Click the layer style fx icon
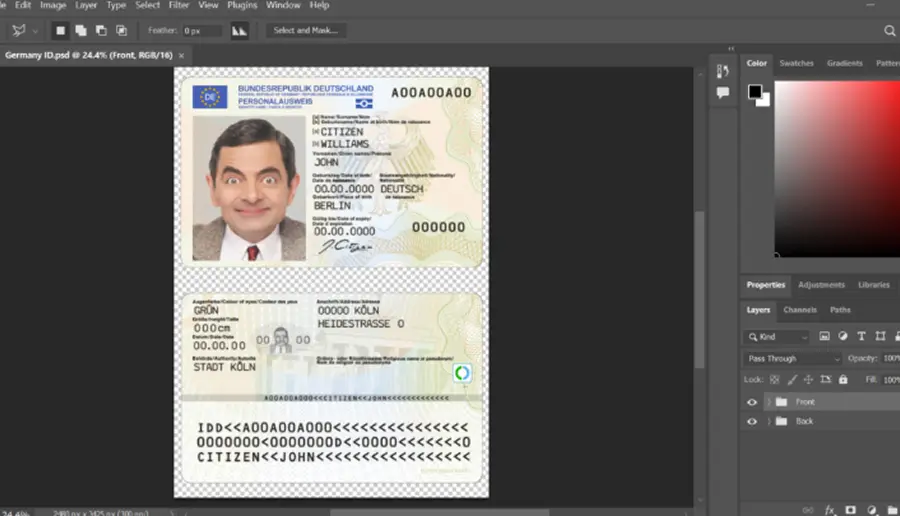The image size is (900, 516). [x=829, y=510]
